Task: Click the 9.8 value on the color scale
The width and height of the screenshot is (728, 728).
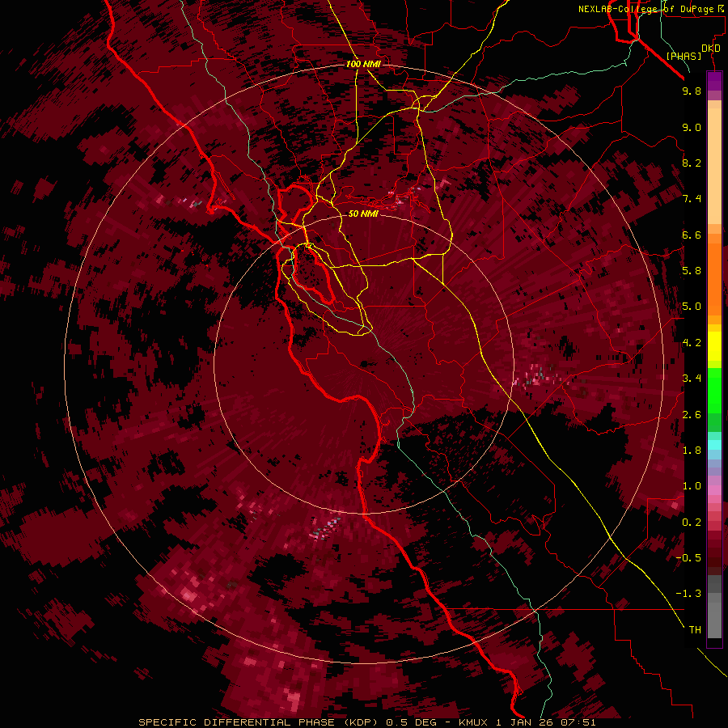Action: [692, 91]
